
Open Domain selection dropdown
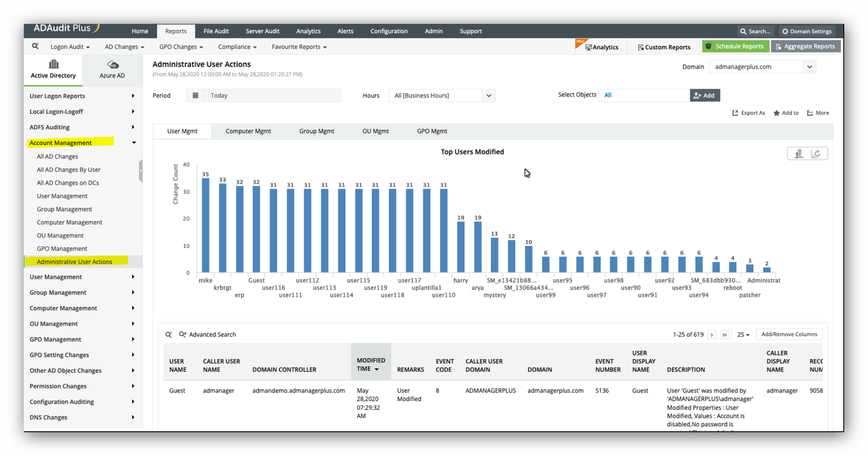[762, 67]
